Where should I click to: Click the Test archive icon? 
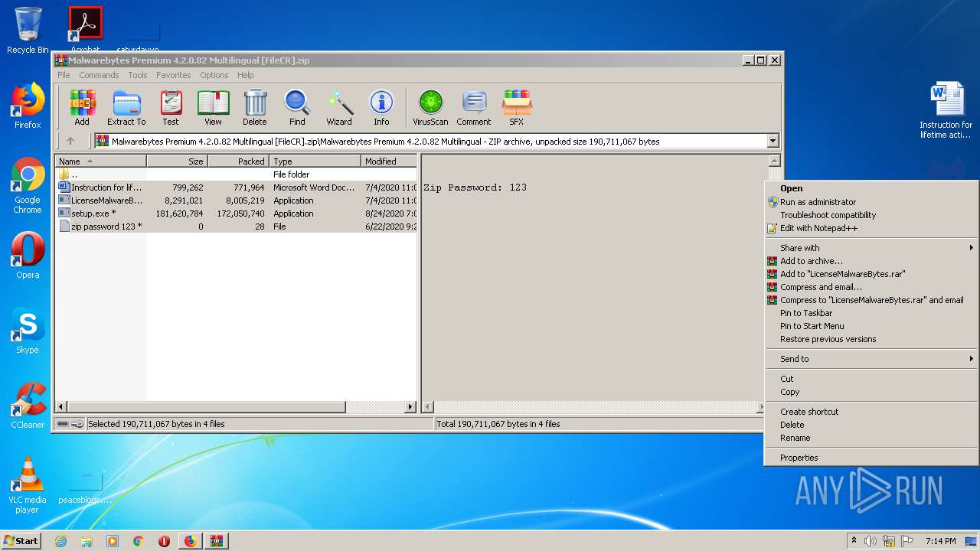(171, 107)
